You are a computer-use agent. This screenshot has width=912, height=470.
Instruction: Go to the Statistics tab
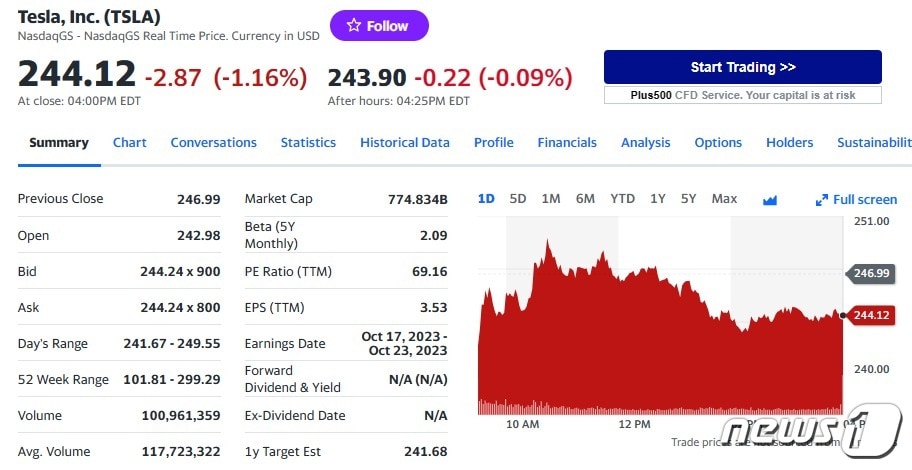308,143
